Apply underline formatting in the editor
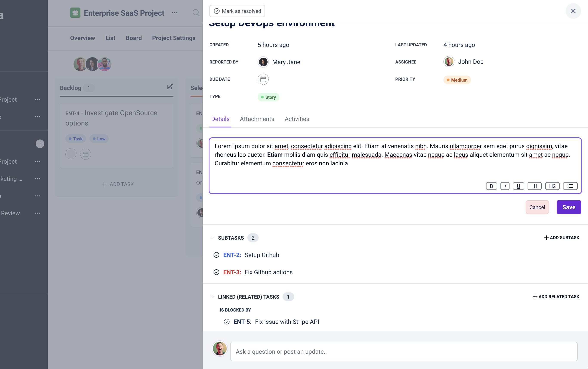The image size is (588, 369). [x=518, y=186]
